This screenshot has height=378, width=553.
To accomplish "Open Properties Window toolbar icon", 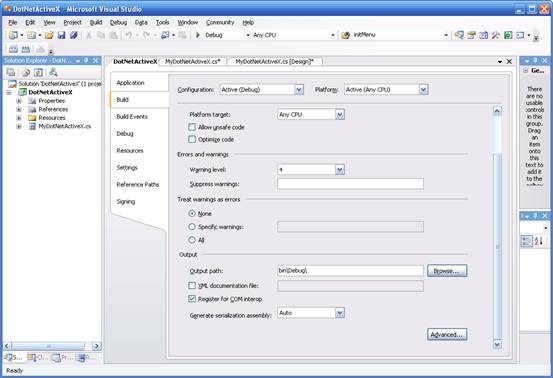I will 471,35.
